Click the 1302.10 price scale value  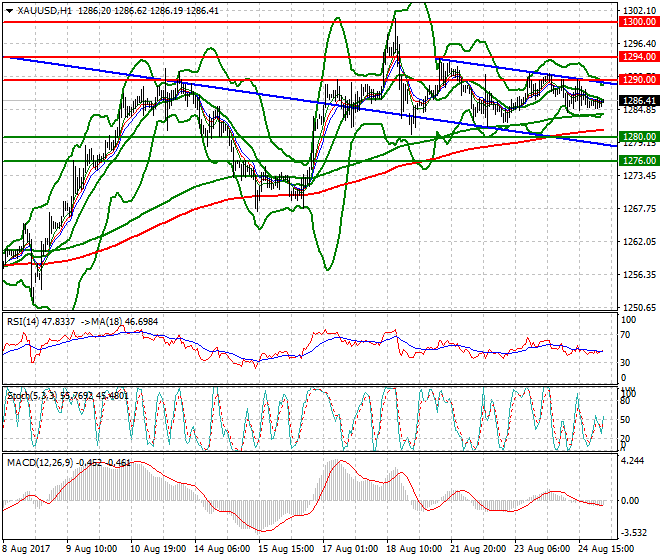639,11
